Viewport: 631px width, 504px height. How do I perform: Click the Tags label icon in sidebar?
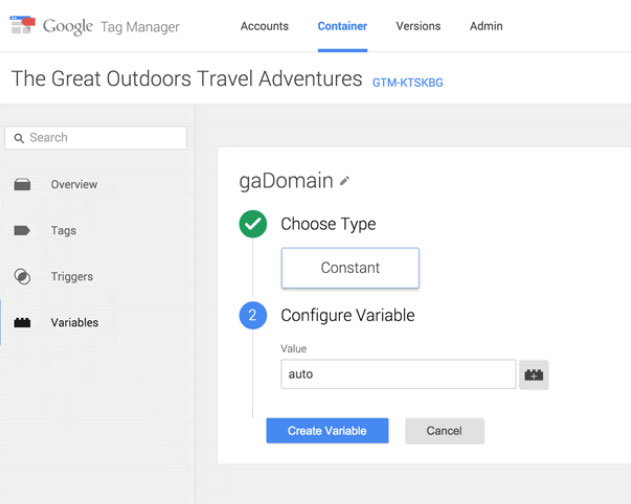pos(22,230)
